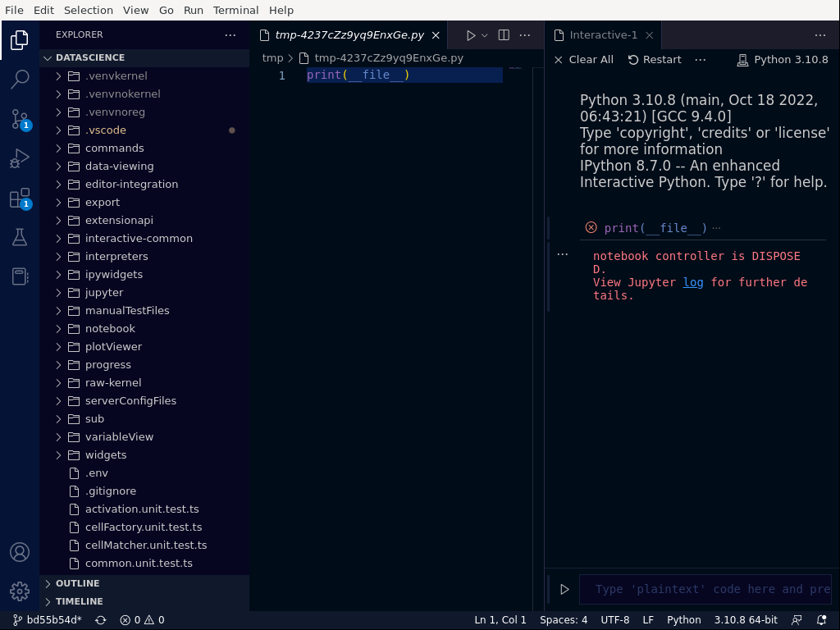
Task: Open the Manage gear menu
Action: 20,591
